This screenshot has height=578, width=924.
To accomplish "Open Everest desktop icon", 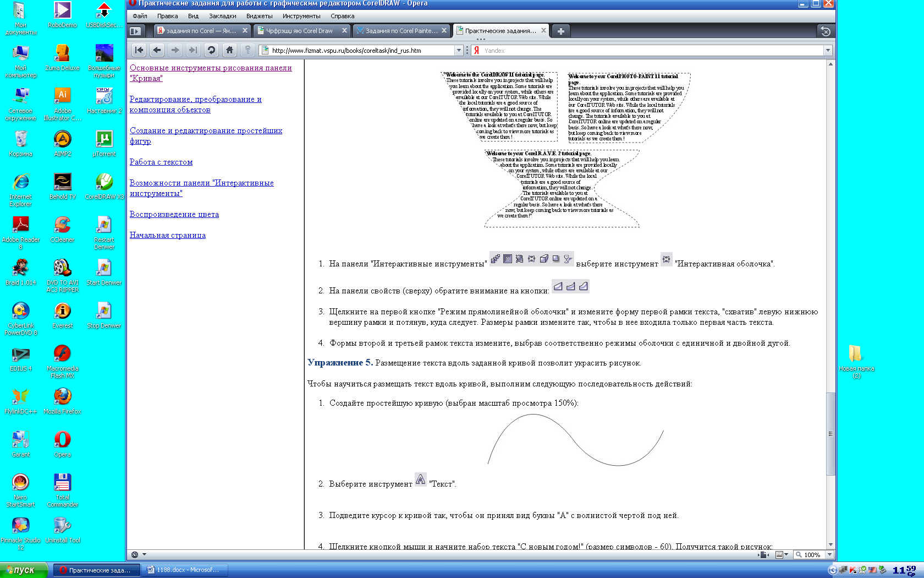I will pyautogui.click(x=62, y=315).
